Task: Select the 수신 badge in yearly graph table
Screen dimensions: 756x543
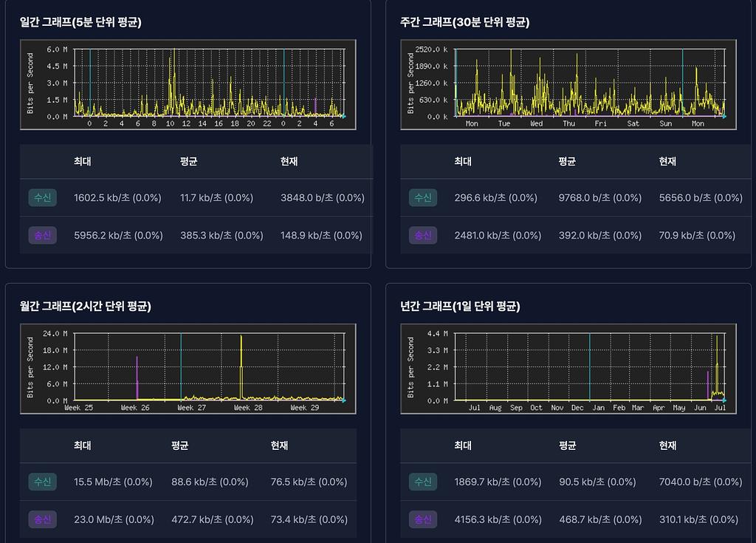Action: (x=423, y=482)
